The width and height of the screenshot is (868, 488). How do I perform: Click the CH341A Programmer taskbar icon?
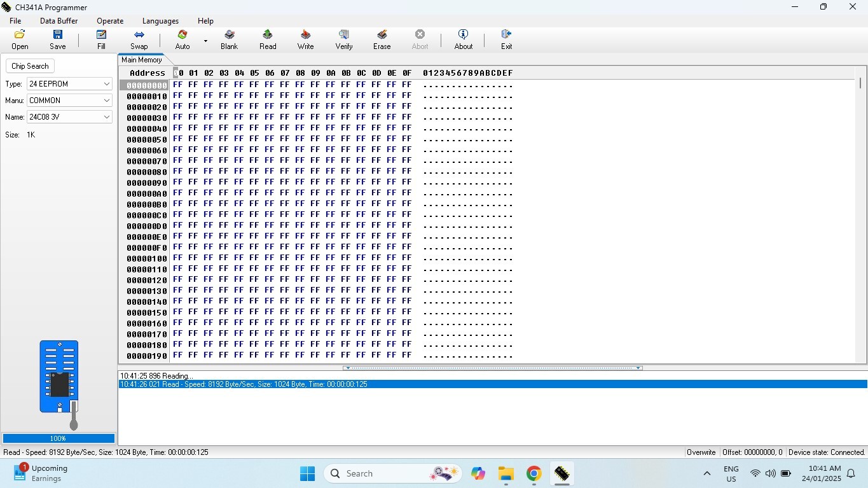[x=561, y=473]
